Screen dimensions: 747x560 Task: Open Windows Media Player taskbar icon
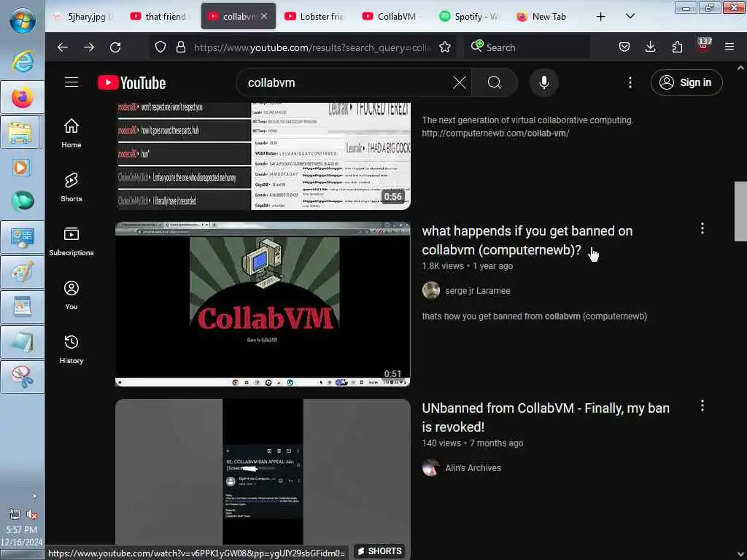[x=22, y=167]
